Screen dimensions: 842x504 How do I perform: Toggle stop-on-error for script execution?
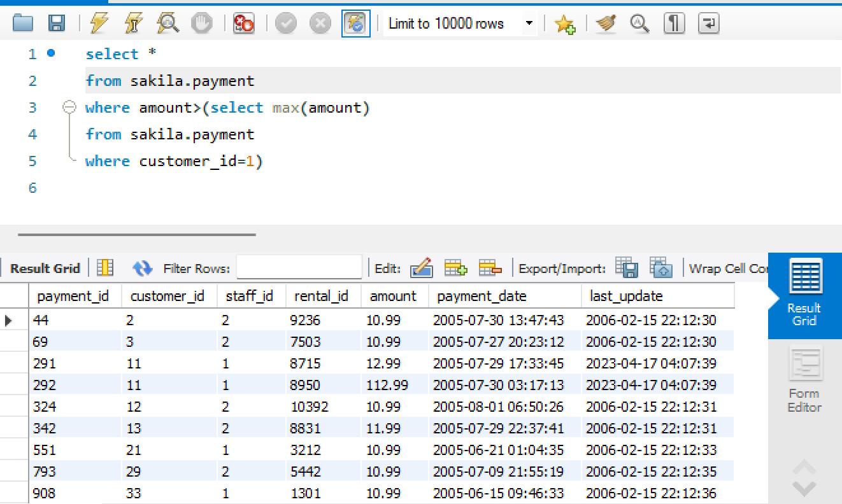(243, 23)
